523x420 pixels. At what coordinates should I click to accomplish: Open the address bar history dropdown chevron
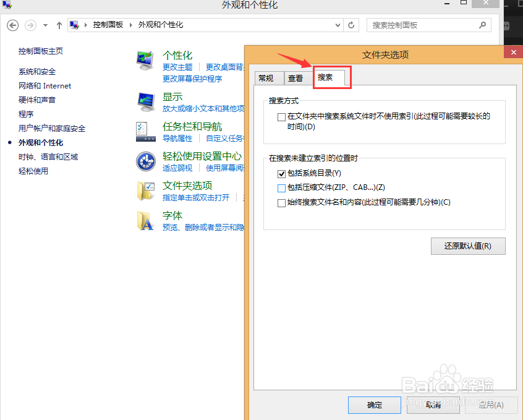(x=338, y=25)
